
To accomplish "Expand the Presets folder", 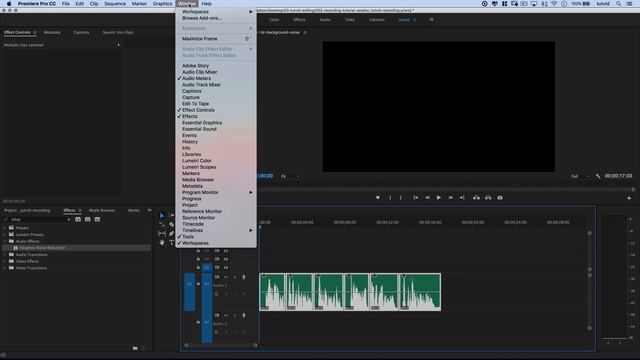I will 5,228.
